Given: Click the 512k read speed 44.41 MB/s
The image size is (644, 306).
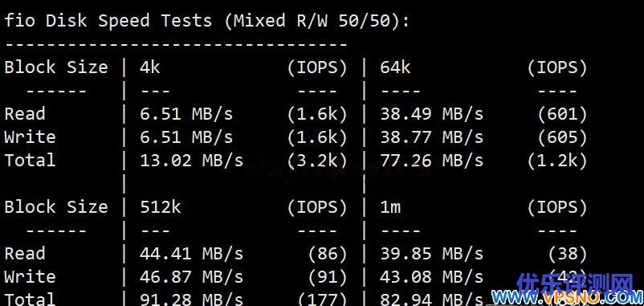Looking at the screenshot, I should (x=191, y=254).
